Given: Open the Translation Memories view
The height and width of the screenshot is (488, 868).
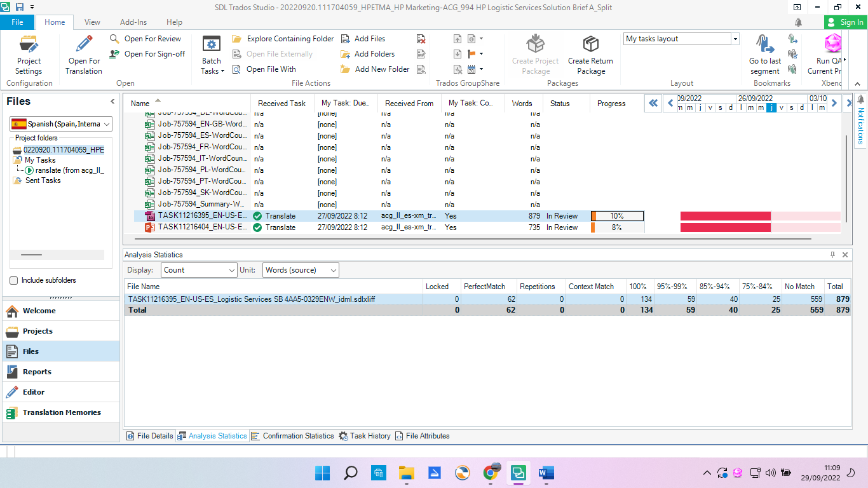Looking at the screenshot, I should click(x=60, y=412).
